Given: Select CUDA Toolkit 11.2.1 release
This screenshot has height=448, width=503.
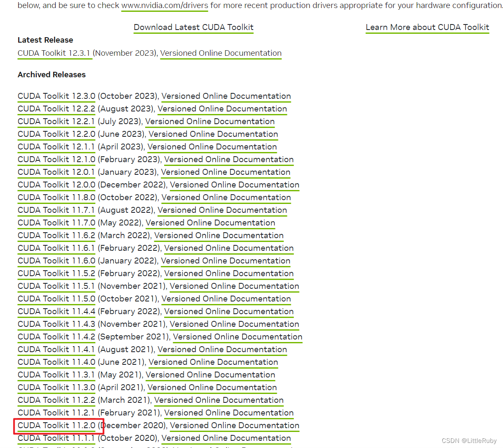Looking at the screenshot, I should 56,413.
